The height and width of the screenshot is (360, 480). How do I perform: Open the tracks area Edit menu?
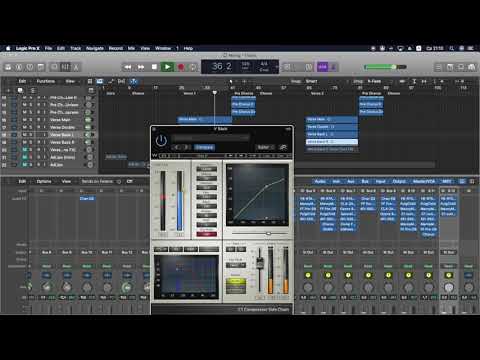22,81
